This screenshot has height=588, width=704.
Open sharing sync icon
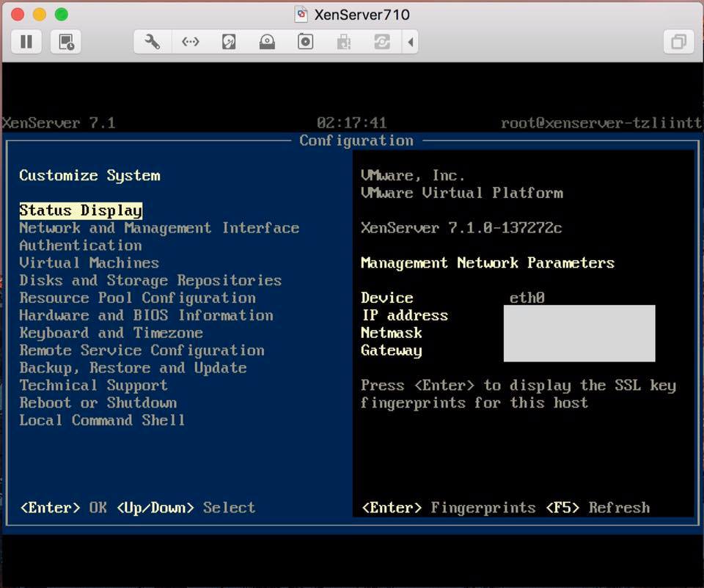pos(382,43)
